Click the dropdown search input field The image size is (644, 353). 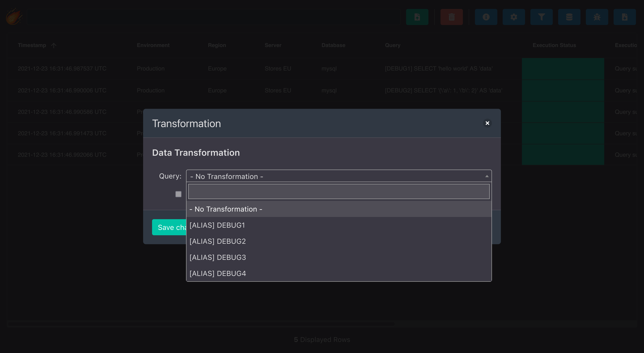pos(339,191)
